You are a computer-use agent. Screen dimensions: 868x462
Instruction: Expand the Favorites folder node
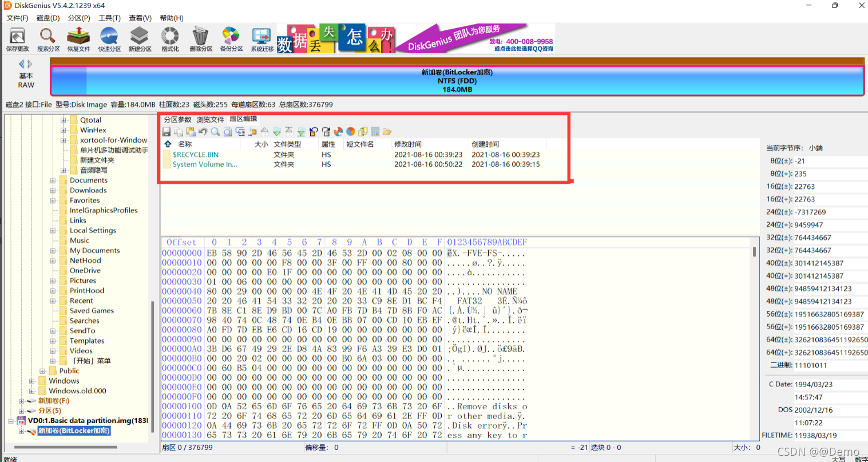53,200
